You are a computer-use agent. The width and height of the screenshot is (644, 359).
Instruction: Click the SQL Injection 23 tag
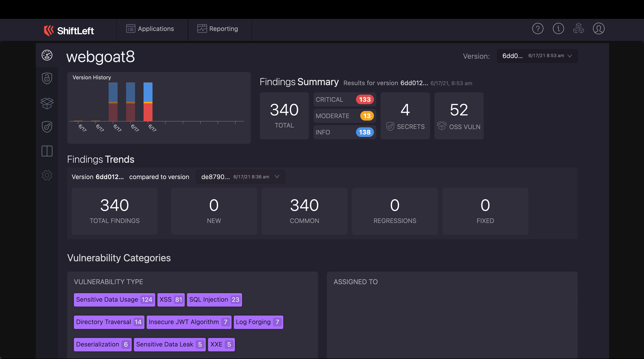pos(214,300)
